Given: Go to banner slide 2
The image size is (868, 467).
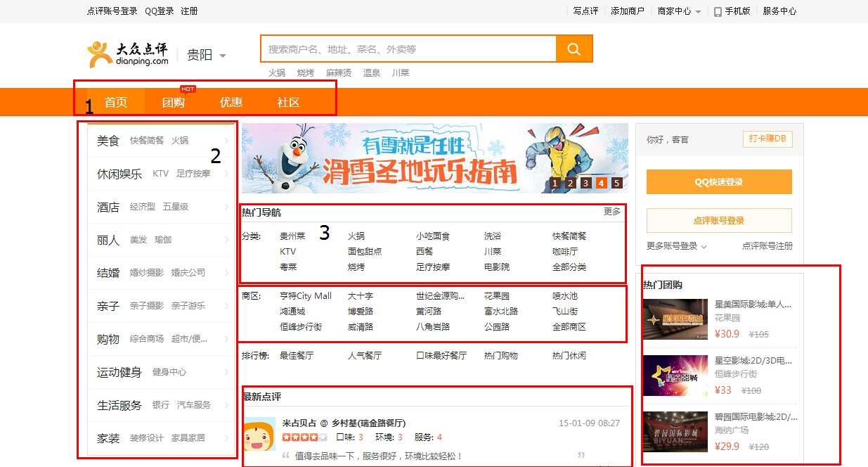Looking at the screenshot, I should tap(571, 184).
